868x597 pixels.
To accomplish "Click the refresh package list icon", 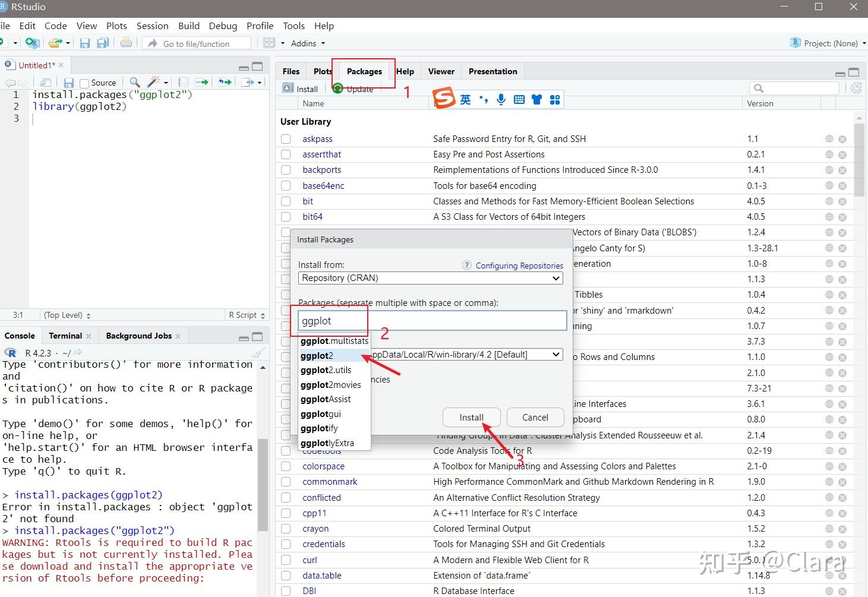I will pyautogui.click(x=856, y=88).
